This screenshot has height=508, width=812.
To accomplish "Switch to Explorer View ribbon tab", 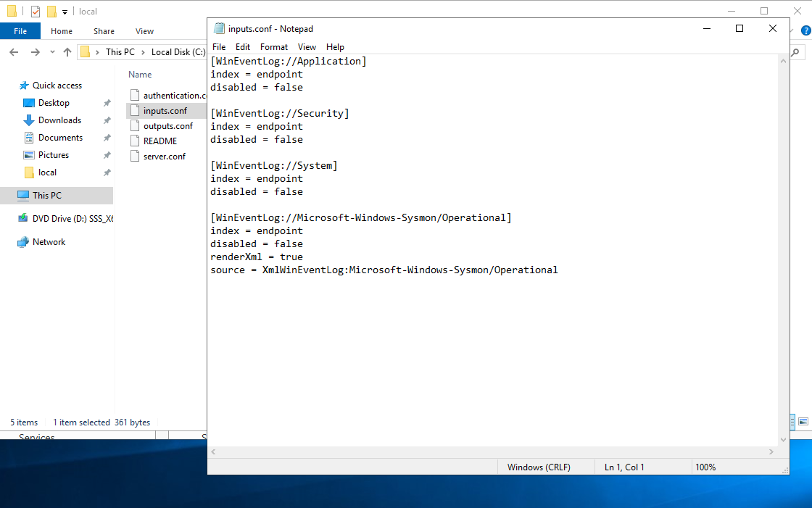I will (144, 31).
